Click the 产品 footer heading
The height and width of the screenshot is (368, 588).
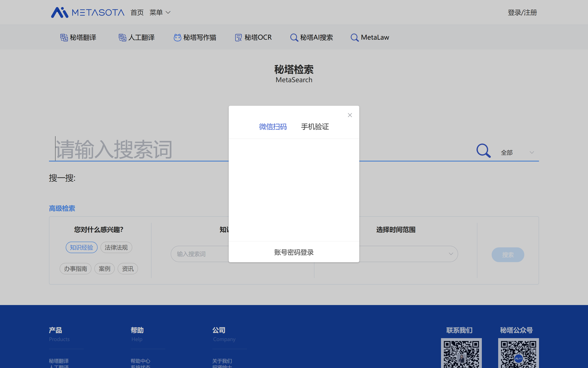[x=55, y=330]
